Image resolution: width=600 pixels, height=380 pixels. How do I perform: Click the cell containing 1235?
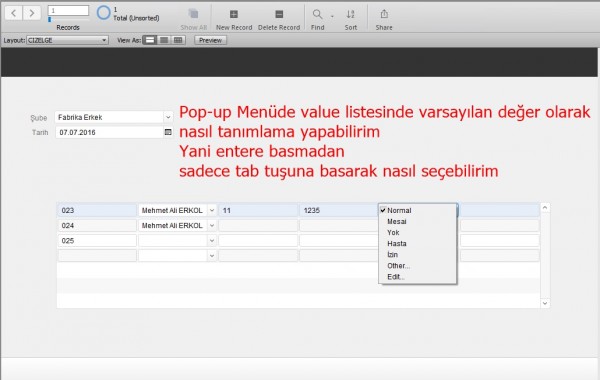[x=338, y=210]
